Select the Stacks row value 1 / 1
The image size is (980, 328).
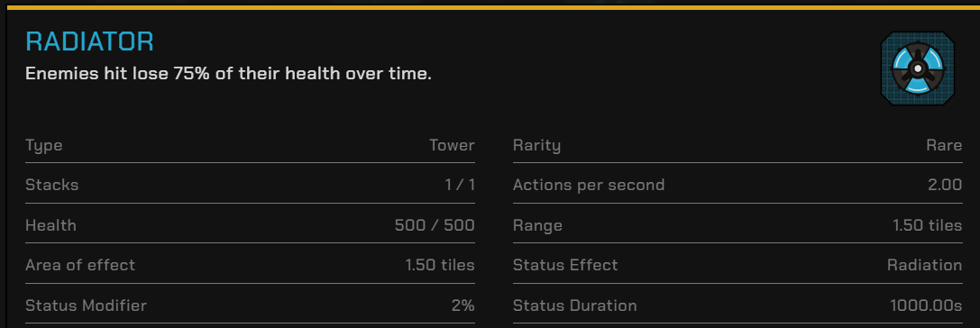click(x=460, y=185)
